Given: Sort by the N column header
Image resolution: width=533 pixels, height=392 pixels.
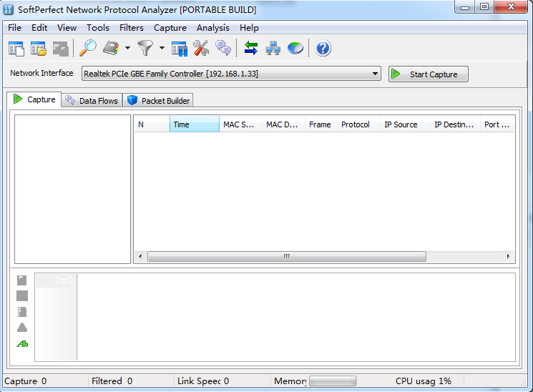Looking at the screenshot, I should point(152,124).
